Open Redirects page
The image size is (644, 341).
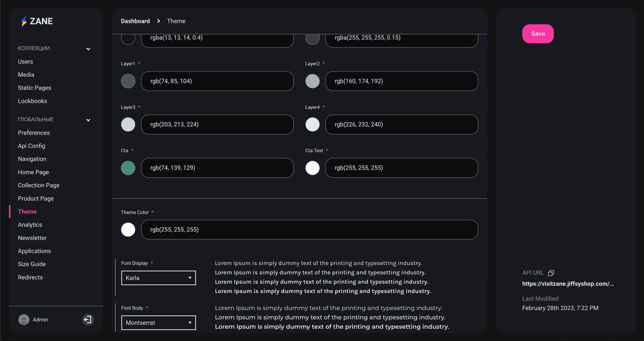(x=30, y=277)
